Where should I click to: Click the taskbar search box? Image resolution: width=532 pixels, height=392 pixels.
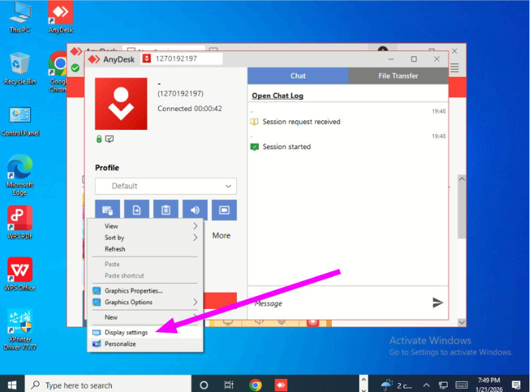point(108,385)
